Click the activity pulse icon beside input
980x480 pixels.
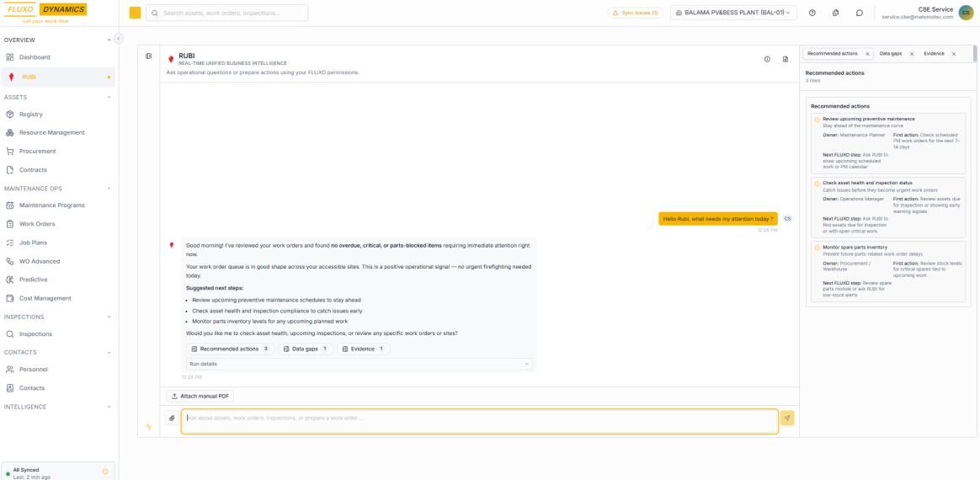(x=149, y=427)
